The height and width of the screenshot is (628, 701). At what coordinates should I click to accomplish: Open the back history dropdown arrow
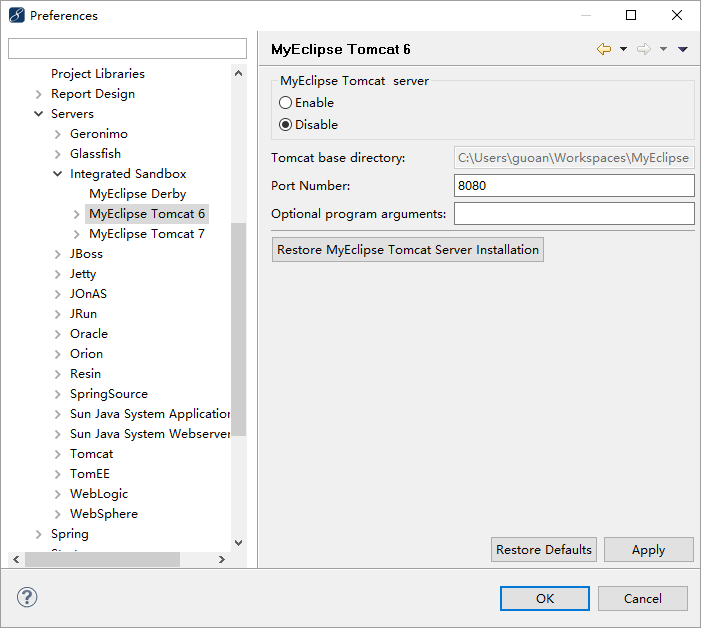pos(623,49)
